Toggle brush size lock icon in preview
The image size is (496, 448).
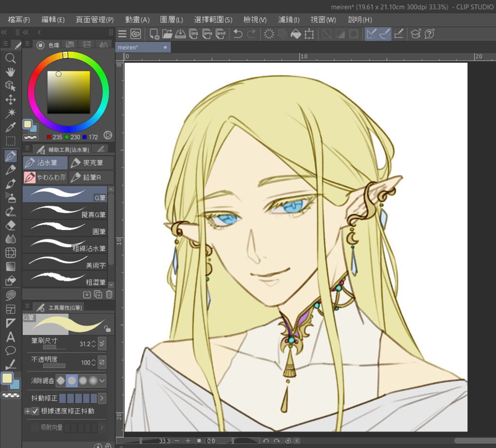[108, 329]
